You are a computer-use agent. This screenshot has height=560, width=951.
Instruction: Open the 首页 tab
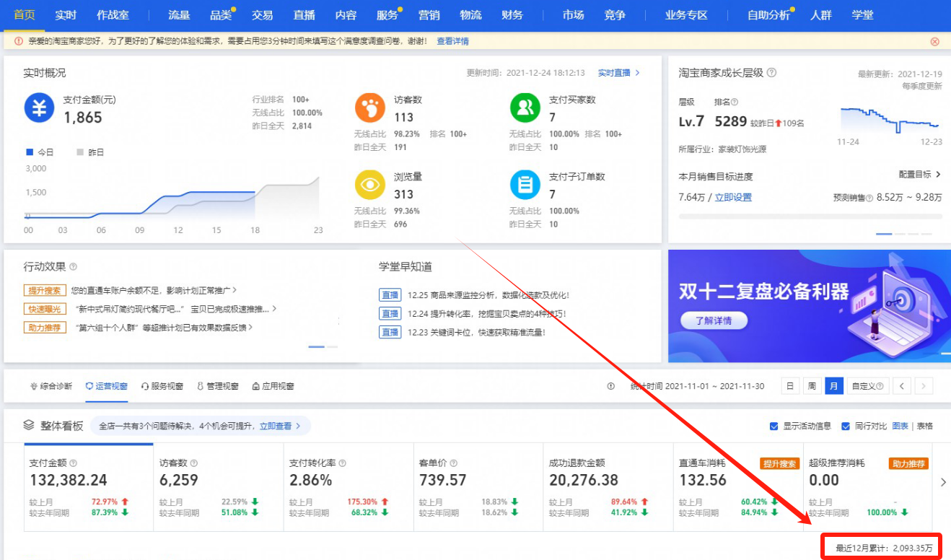(24, 14)
